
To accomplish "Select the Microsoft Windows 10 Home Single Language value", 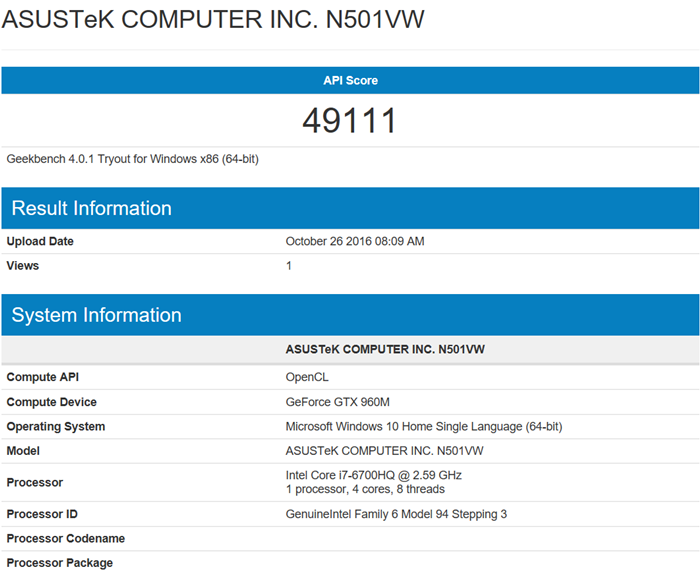I will (x=424, y=426).
